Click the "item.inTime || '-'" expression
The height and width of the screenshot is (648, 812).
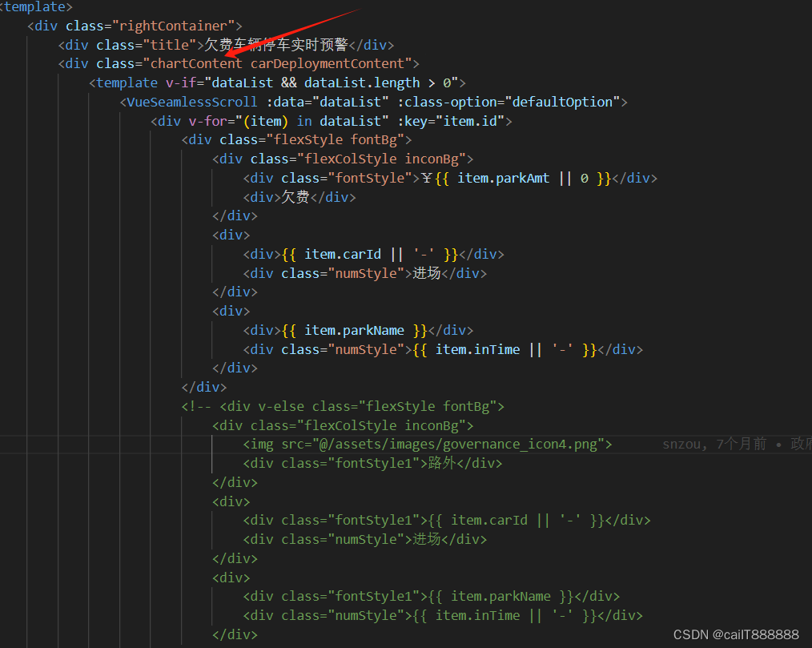[502, 348]
